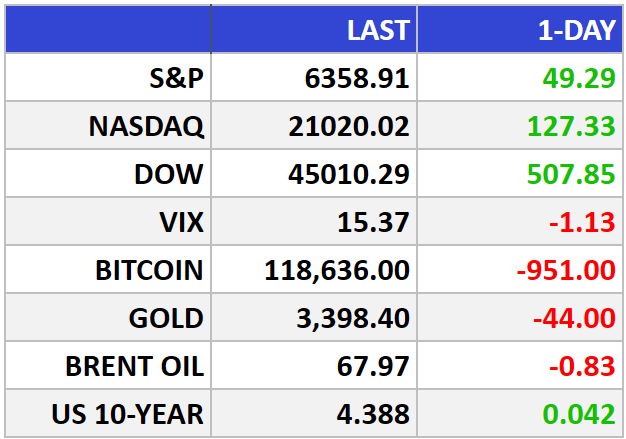Click the S&P daily change 49.29
This screenshot has height=439, width=626.
578,78
